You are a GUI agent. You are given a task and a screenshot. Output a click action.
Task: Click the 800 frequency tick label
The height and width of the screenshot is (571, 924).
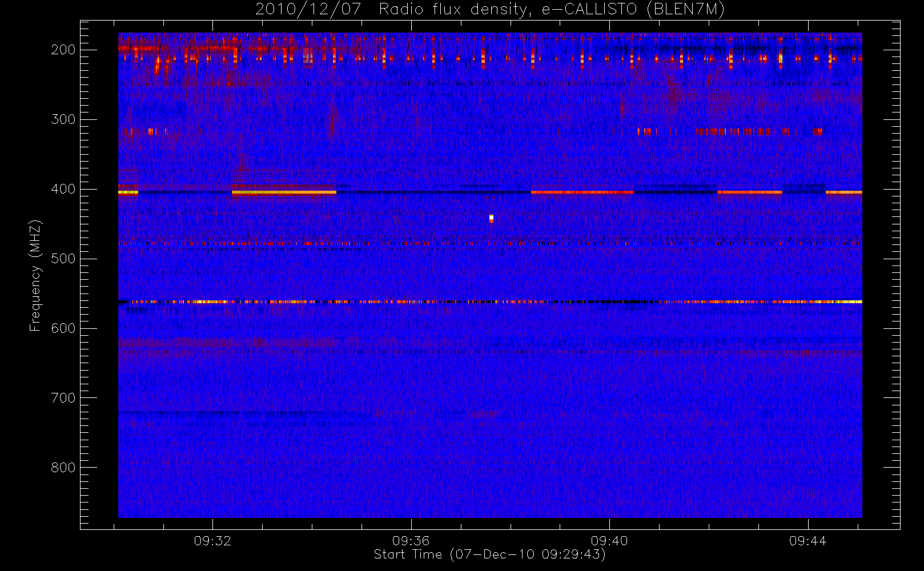63,468
